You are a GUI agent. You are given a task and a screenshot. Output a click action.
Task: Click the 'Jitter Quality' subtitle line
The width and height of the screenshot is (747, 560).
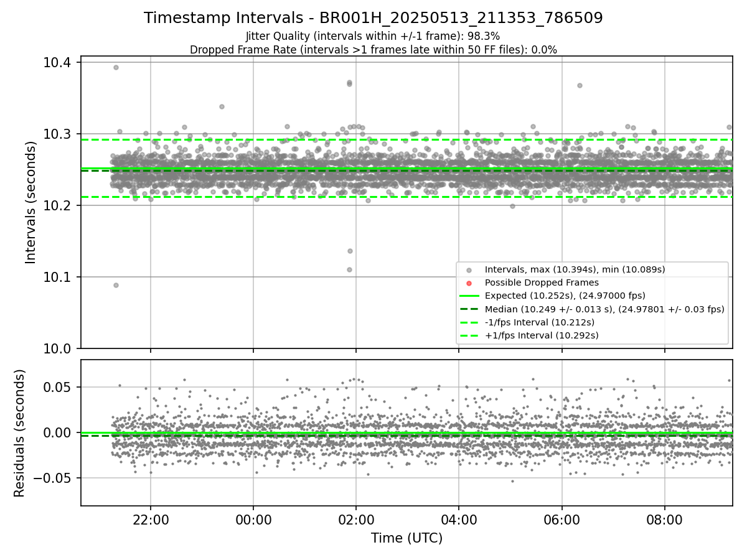point(373,36)
